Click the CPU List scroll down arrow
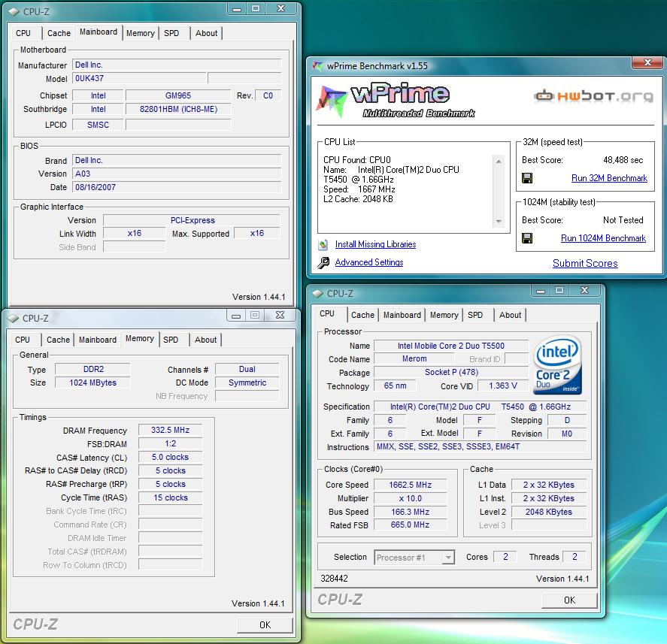The height and width of the screenshot is (644, 667). [x=499, y=222]
